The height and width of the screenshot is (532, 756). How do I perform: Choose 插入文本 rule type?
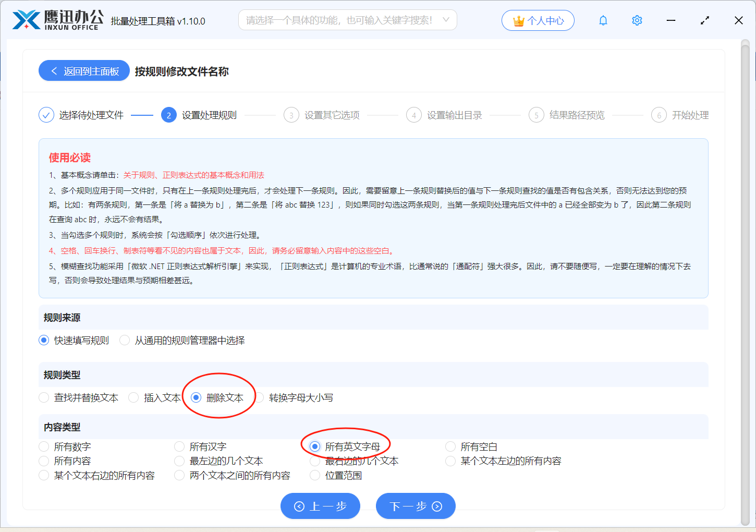(x=155, y=397)
